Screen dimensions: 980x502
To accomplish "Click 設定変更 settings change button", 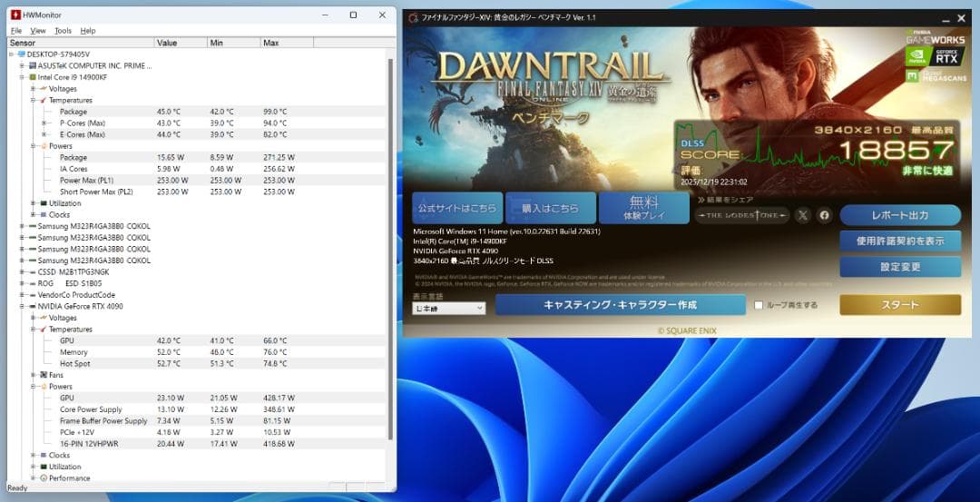I will click(900, 267).
